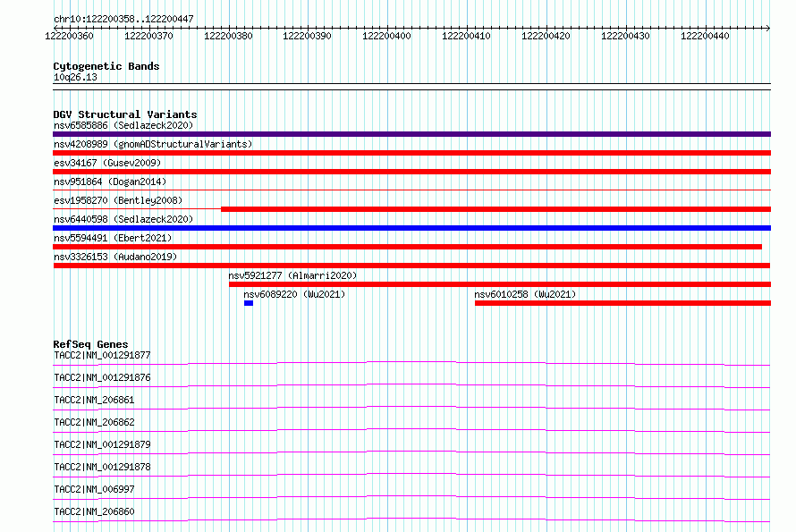Open variant nsv4208989 (gnomADStructuralVariants) label
The height and width of the screenshot is (532, 796).
click(153, 144)
